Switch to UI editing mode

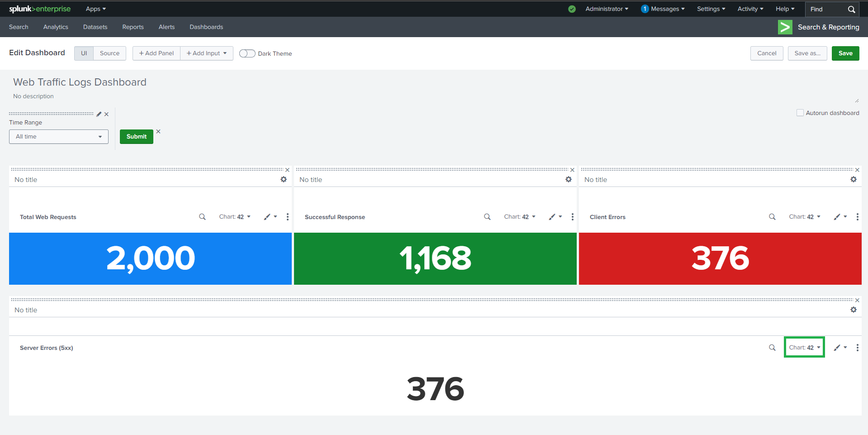pos(84,53)
